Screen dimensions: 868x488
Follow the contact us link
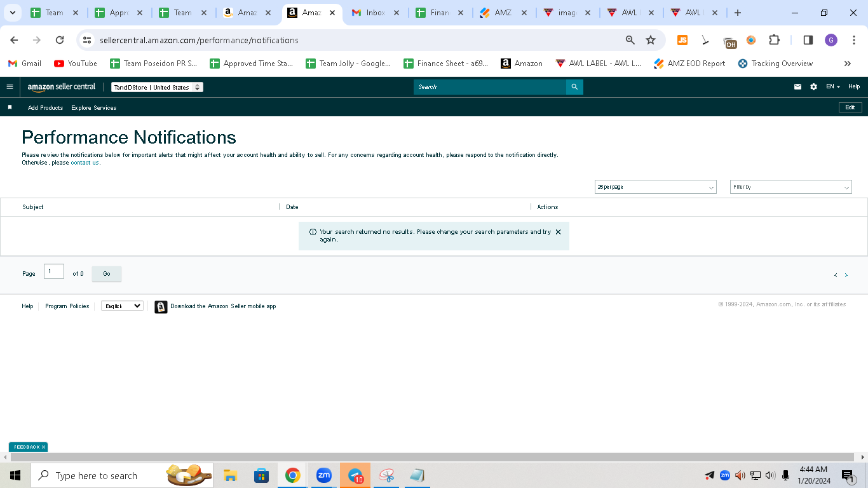click(x=85, y=163)
